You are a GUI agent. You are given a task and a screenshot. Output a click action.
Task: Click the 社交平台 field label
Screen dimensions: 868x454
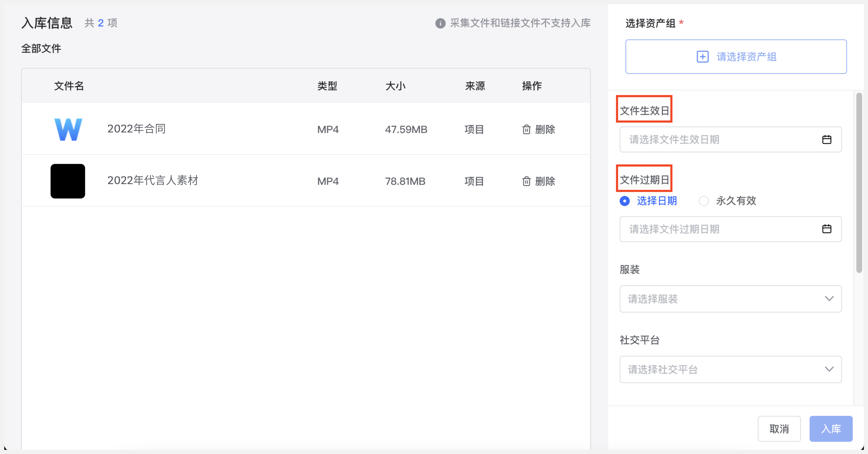[640, 340]
